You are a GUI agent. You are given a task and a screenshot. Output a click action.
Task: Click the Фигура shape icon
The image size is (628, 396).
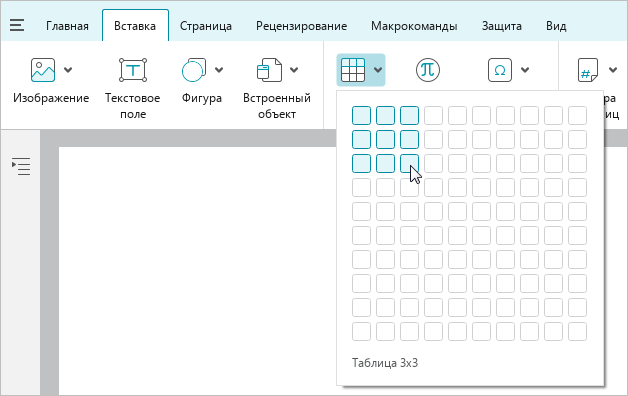pos(194,70)
